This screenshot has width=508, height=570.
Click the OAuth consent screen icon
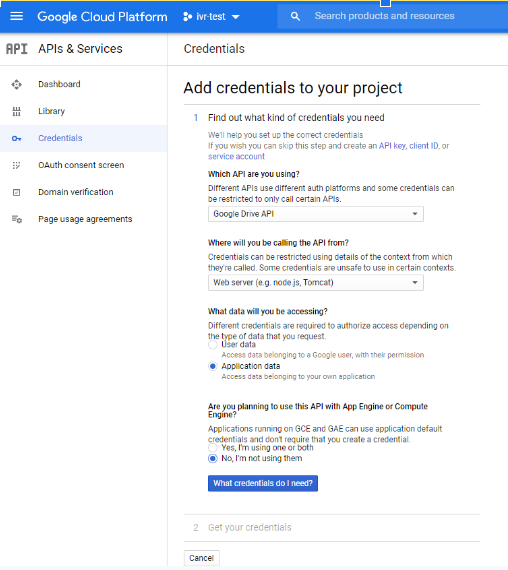(x=16, y=165)
